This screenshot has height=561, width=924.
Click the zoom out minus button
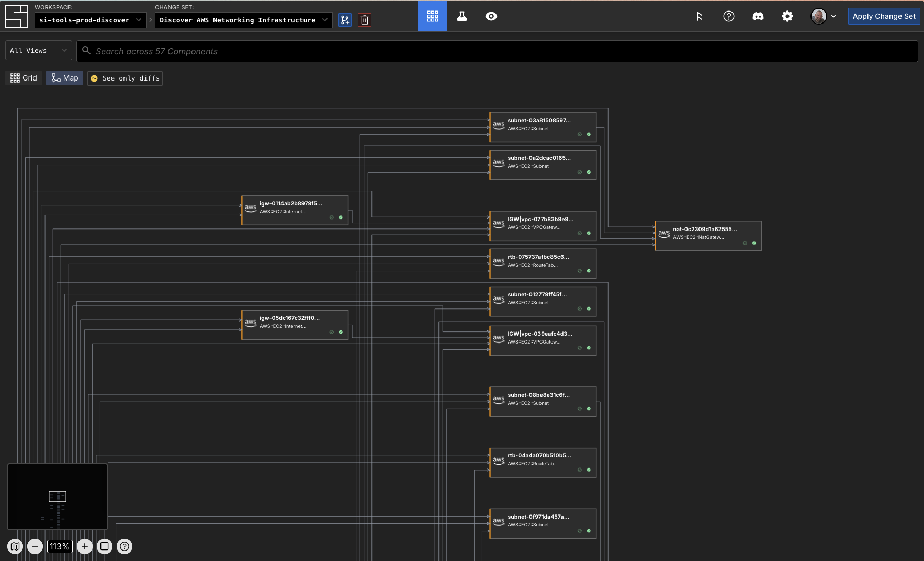(35, 546)
